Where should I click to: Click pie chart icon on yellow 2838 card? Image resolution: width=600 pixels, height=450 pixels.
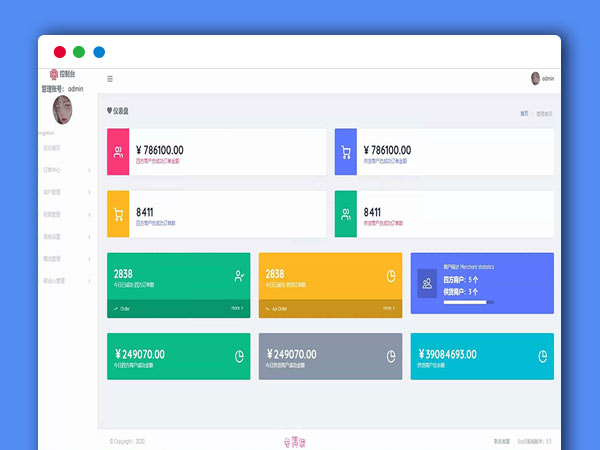391,276
